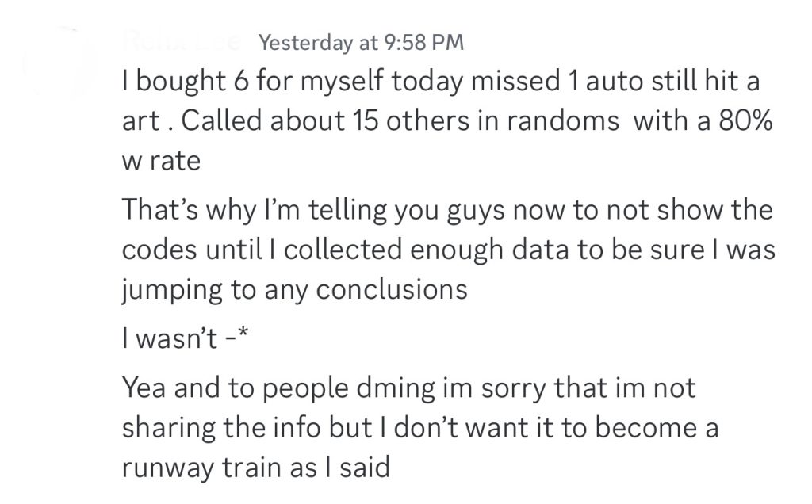Click the "Yesterday at 9:58 PM" timestamp
Image resolution: width=812 pixels, height=504 pixels.
pos(361,43)
